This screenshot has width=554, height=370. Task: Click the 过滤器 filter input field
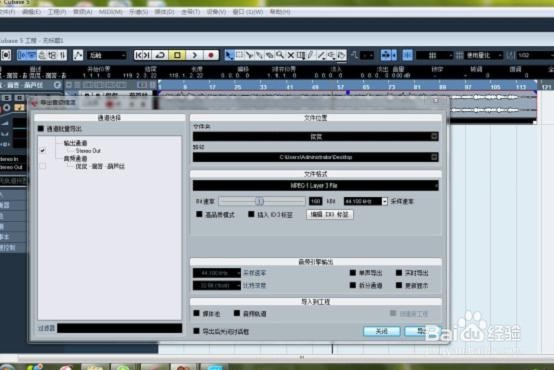point(119,328)
